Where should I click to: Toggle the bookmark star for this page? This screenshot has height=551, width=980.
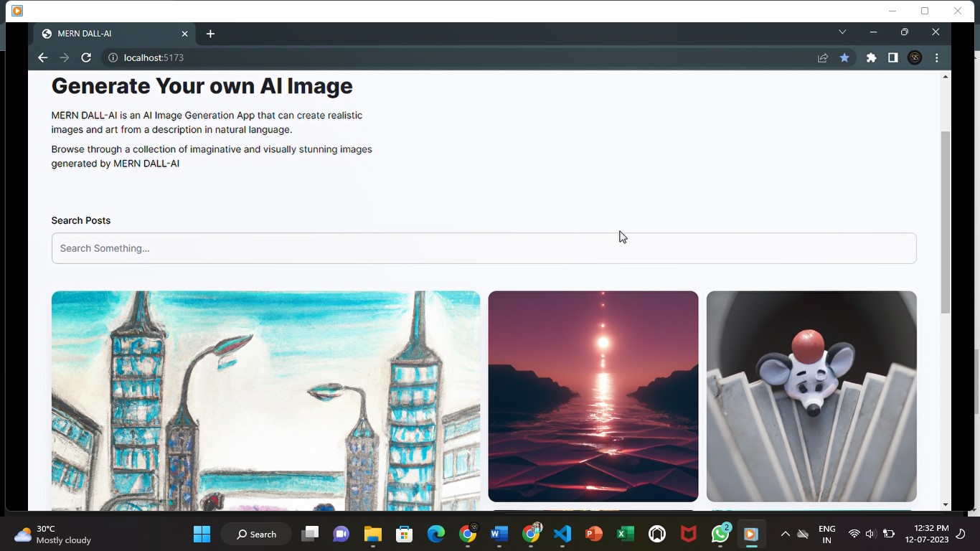click(x=844, y=57)
